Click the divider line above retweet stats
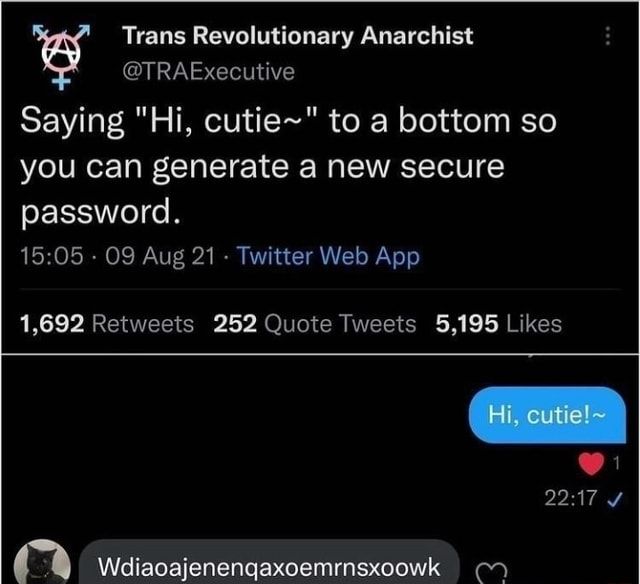Viewport: 640px width, 584px height. pos(320,289)
